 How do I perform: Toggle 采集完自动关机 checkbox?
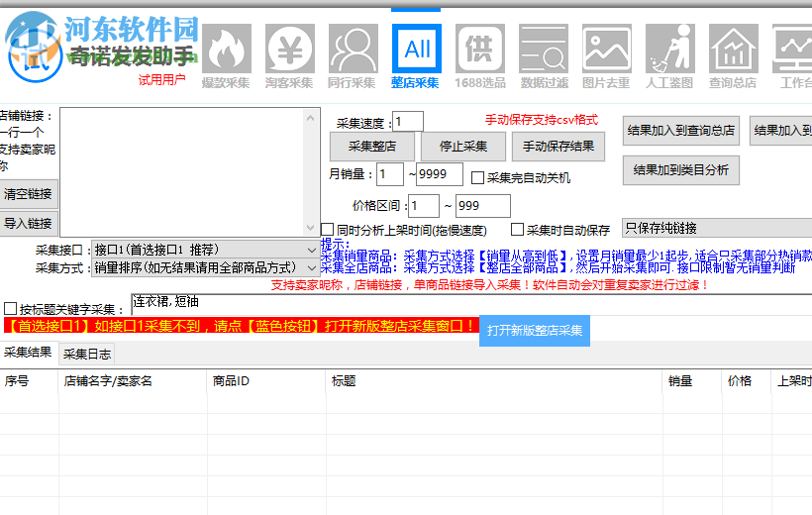[x=477, y=178]
